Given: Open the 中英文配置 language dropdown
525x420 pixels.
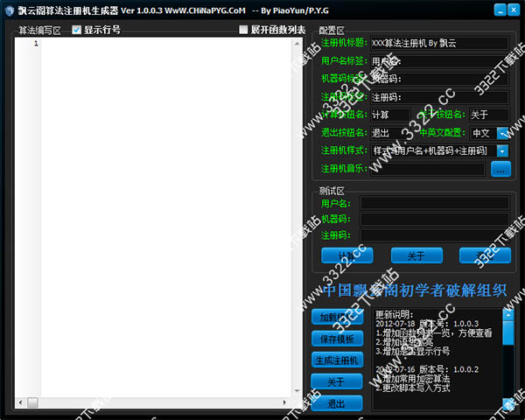Looking at the screenshot, I should 502,133.
